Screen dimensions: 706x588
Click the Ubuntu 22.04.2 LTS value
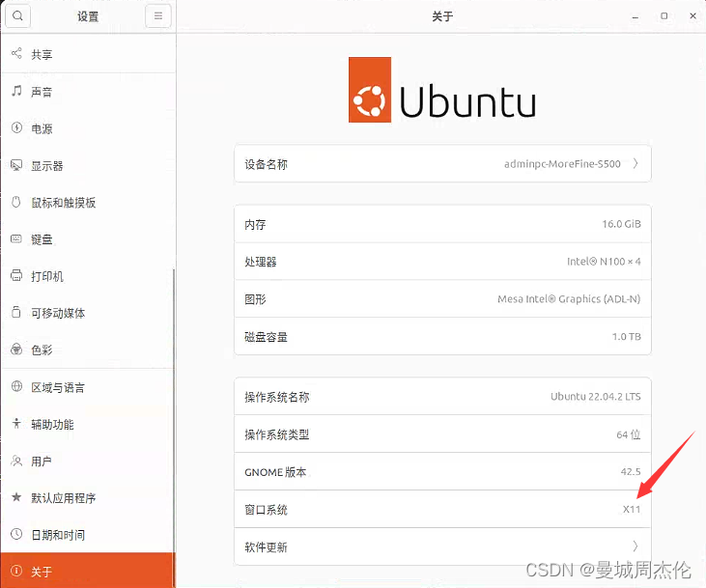pos(595,396)
